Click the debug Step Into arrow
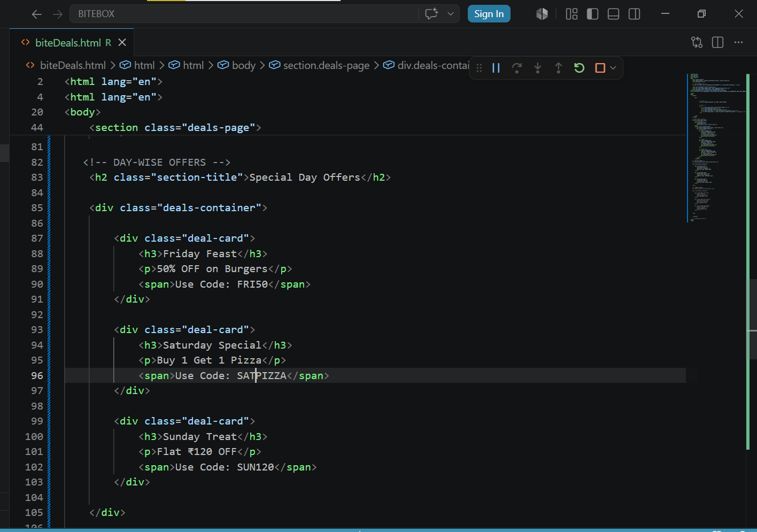The width and height of the screenshot is (757, 532). tap(538, 68)
